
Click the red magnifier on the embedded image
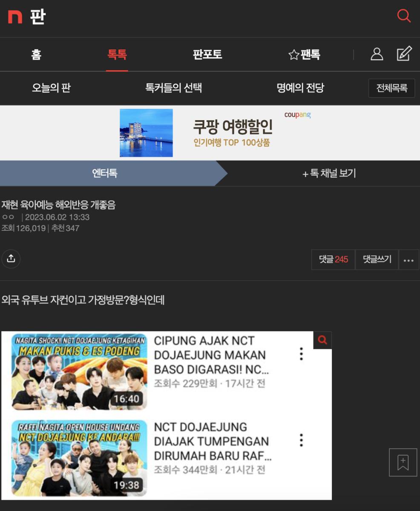(322, 340)
